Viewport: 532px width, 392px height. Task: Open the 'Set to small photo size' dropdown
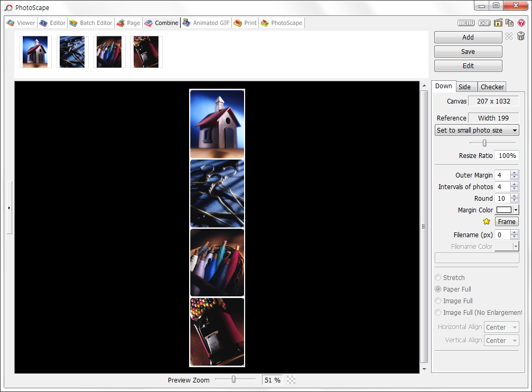[x=477, y=130]
